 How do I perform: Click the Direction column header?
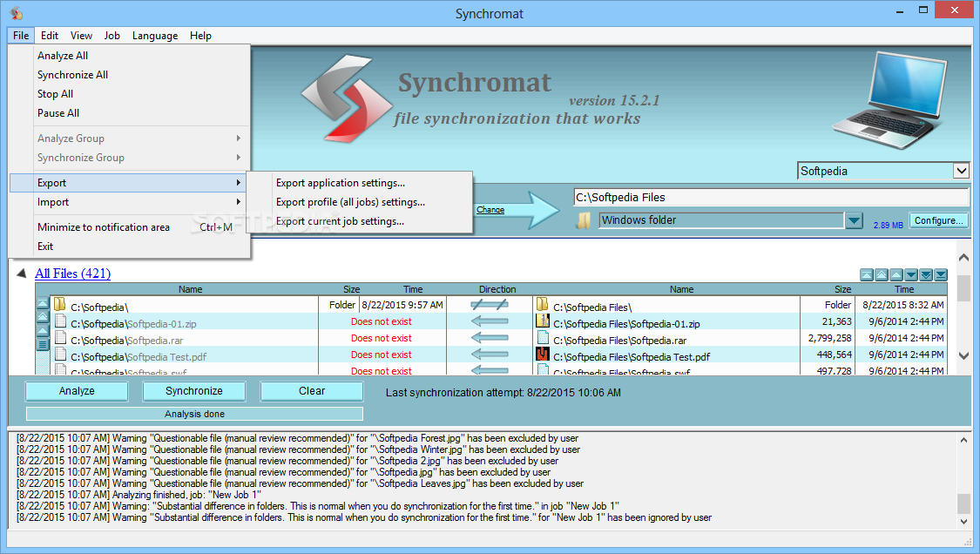pos(497,289)
